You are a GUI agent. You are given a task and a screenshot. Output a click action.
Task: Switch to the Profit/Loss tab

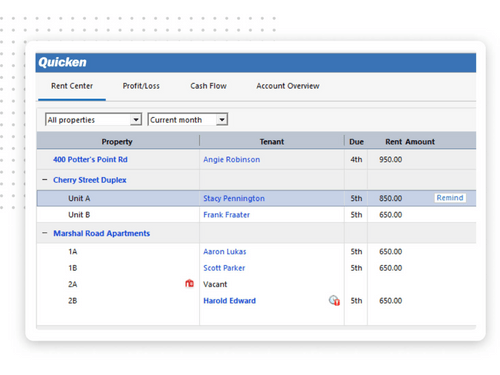point(141,86)
